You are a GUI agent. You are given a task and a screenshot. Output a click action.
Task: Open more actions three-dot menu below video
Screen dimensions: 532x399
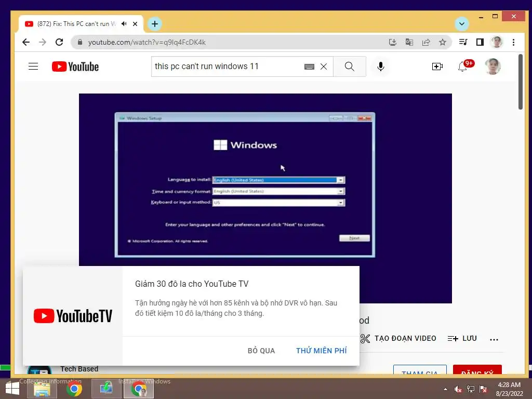[494, 339]
